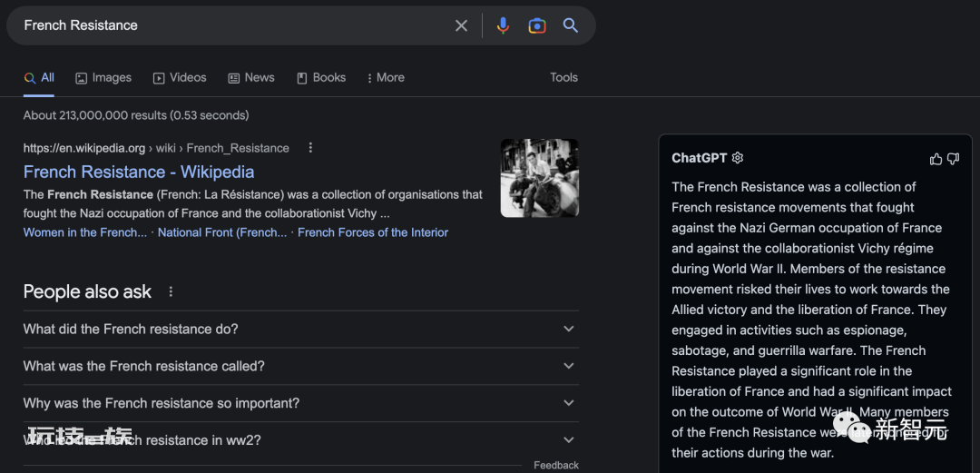
Task: Open the More search categories menu
Action: 386,77
